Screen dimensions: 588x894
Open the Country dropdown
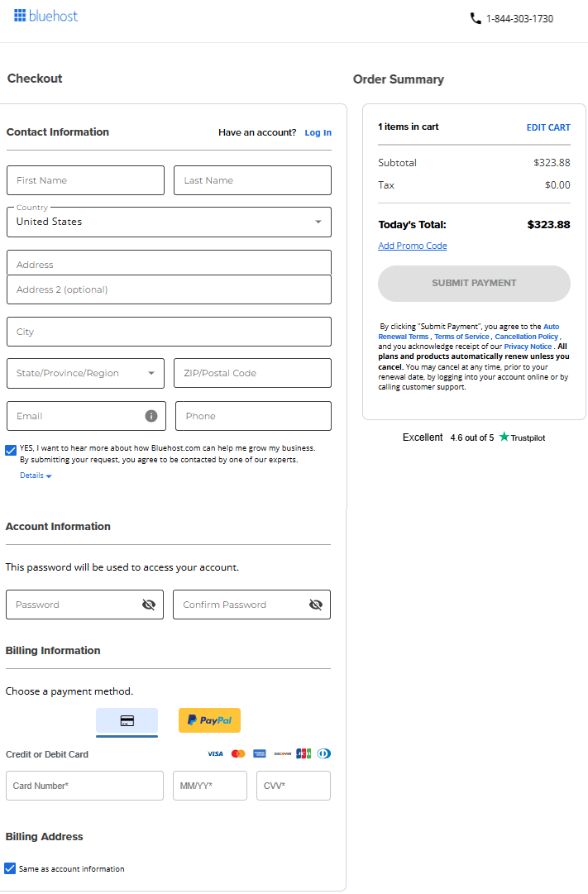(x=318, y=222)
